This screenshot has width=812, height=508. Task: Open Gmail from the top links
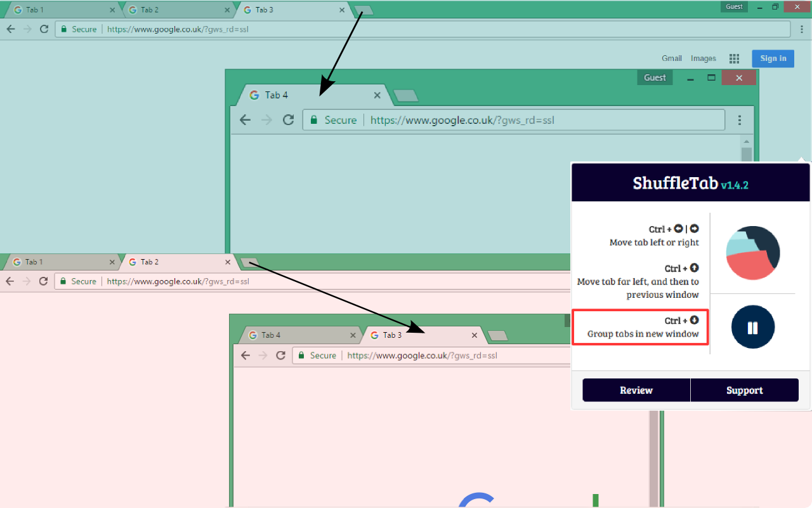pyautogui.click(x=672, y=58)
